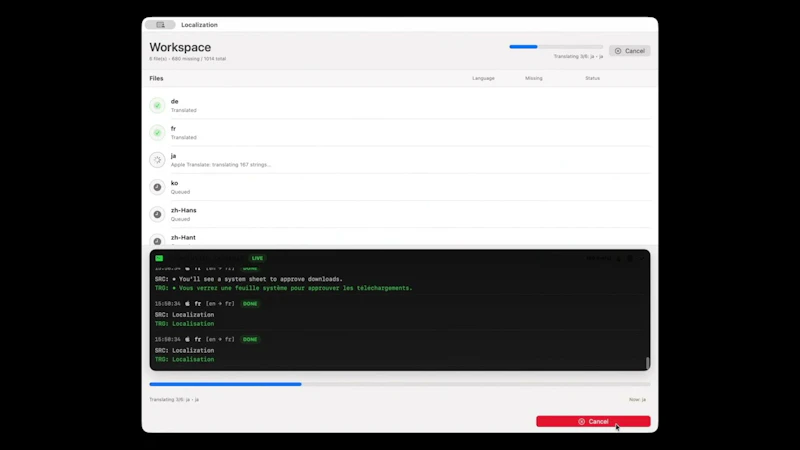Toggle the sidebar icon beside Localization

point(160,24)
